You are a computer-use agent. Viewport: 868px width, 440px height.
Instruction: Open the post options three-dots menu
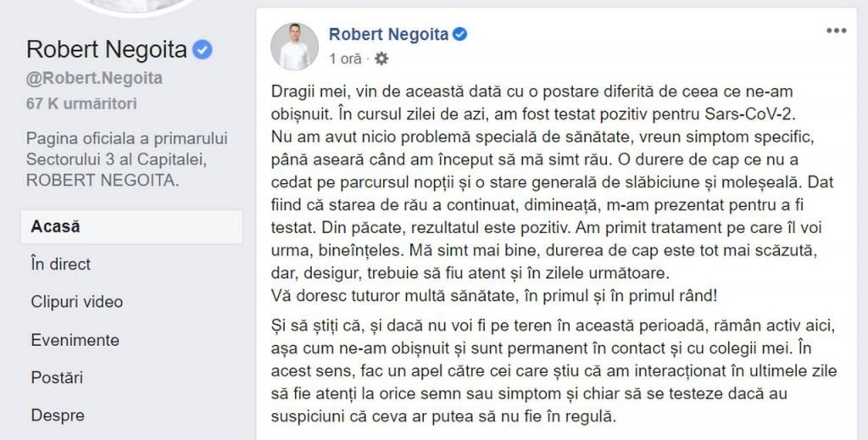(x=836, y=31)
